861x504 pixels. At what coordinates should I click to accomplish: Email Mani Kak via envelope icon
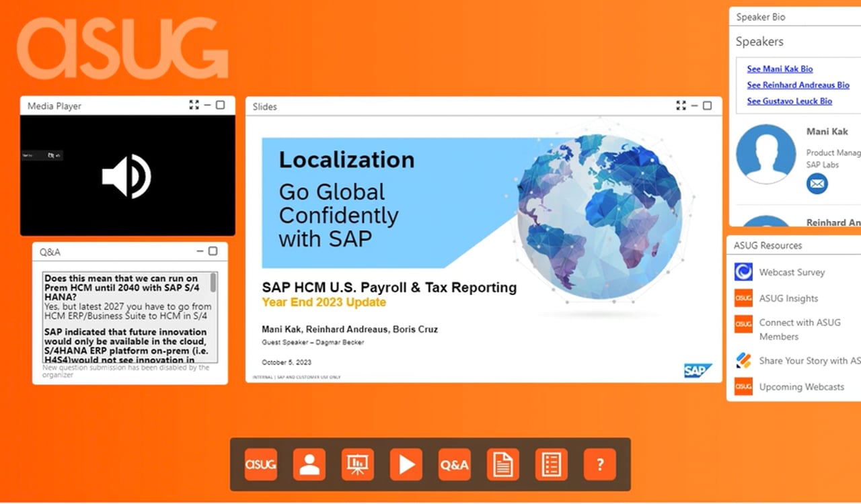(x=817, y=183)
